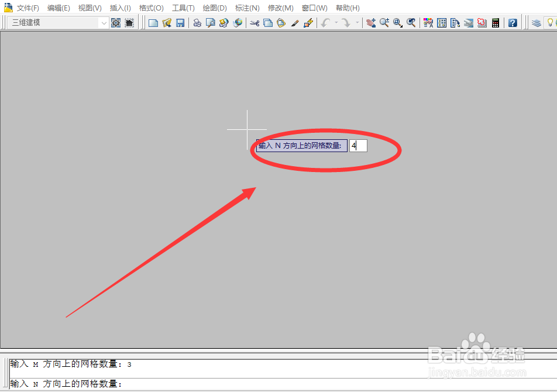Viewport: 557px width, 392px height.
Task: Open the DesignCenter icon
Action: pyautogui.click(x=442, y=23)
